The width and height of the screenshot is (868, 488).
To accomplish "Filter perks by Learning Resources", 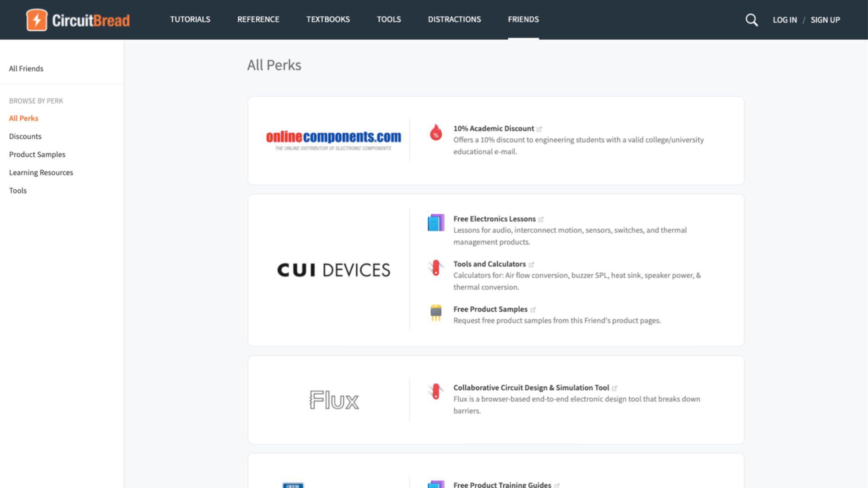I will 41,173.
